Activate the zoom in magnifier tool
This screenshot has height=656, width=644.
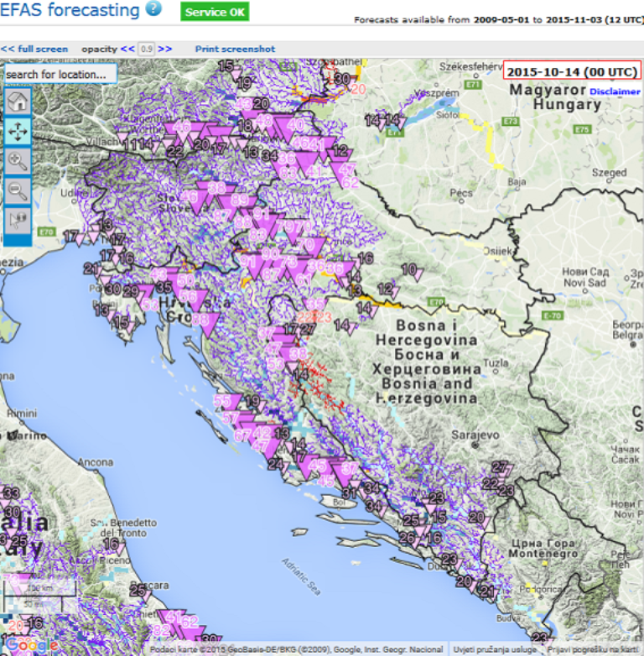[x=18, y=161]
